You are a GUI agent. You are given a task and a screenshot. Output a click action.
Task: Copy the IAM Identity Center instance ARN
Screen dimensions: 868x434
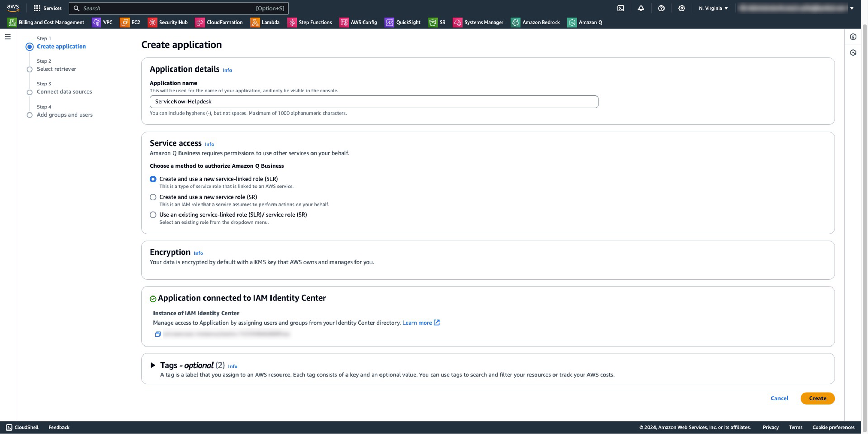coord(158,334)
